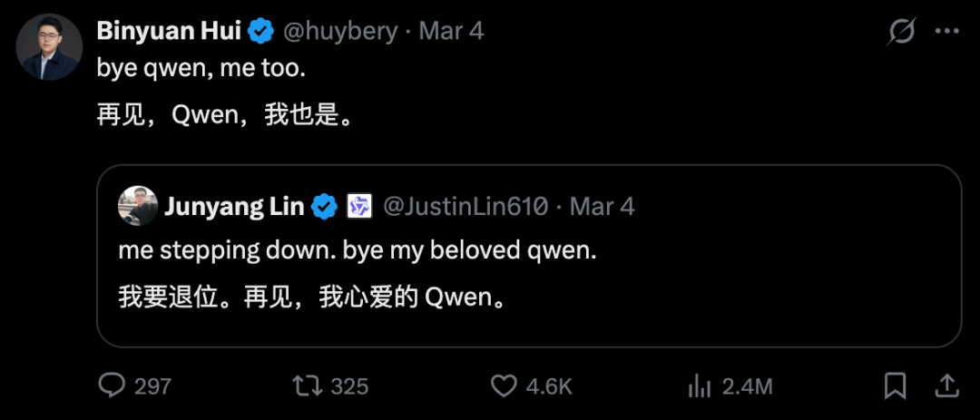The image size is (980, 420).
Task: Click the Mar 4 timestamp on Binyuan's post
Action: tap(451, 32)
